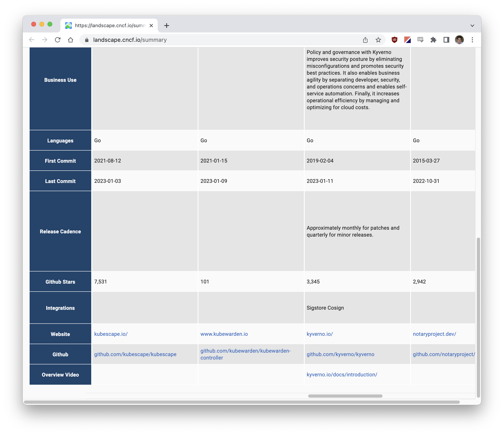Open the Chrome extensions puzzle menu
504x435 pixels.
434,40
